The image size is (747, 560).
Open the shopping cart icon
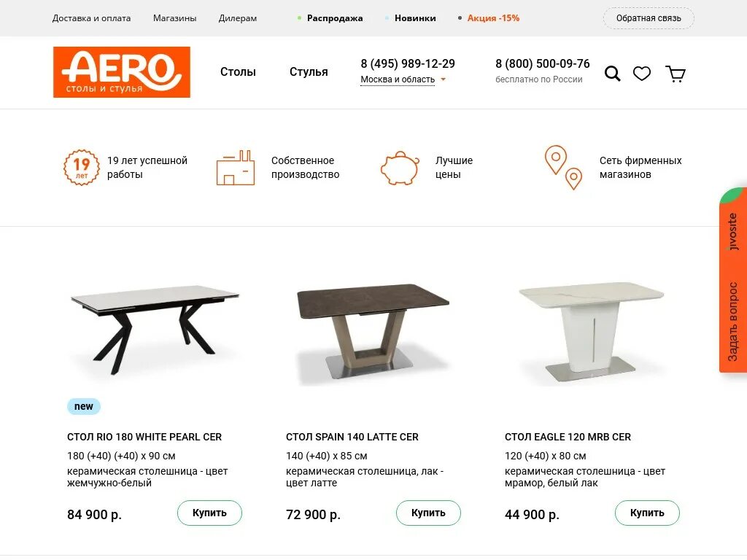676,74
